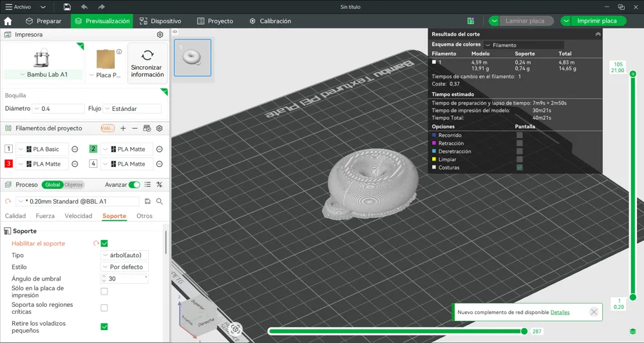Add a filament with the plus icon
The height and width of the screenshot is (343, 644).
point(123,128)
